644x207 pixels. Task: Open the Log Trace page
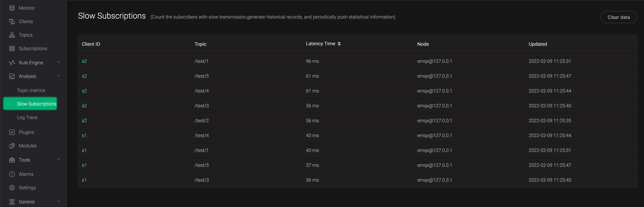(27, 118)
